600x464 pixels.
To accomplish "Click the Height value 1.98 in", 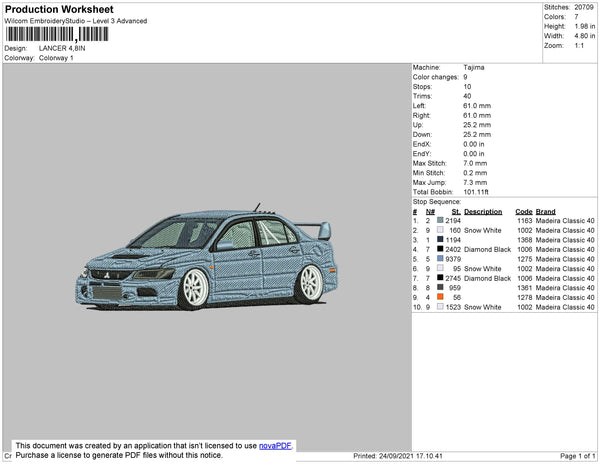I will tap(585, 26).
